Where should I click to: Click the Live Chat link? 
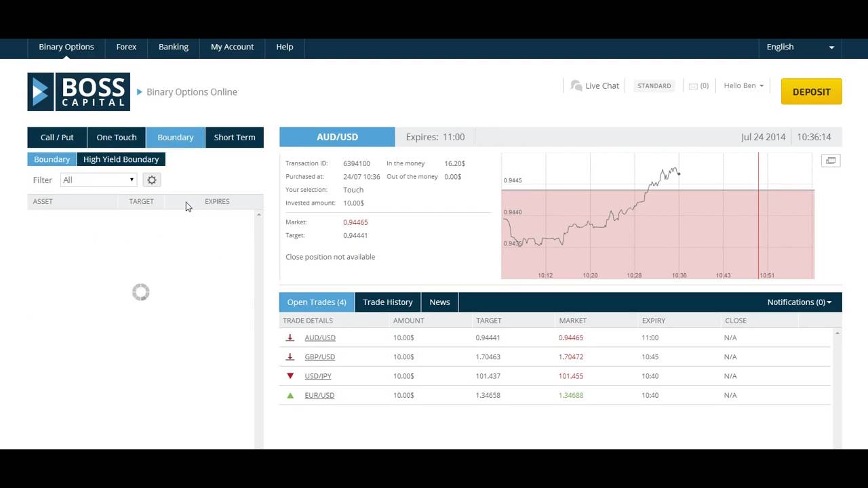[602, 86]
